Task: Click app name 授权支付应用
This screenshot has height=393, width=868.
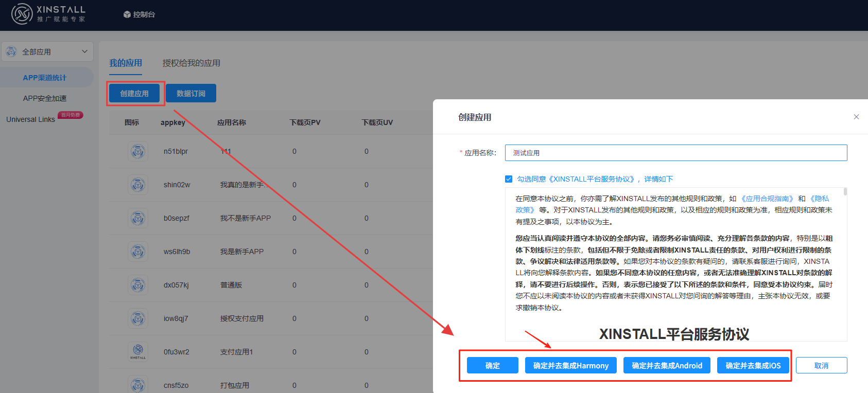Action: pyautogui.click(x=242, y=318)
